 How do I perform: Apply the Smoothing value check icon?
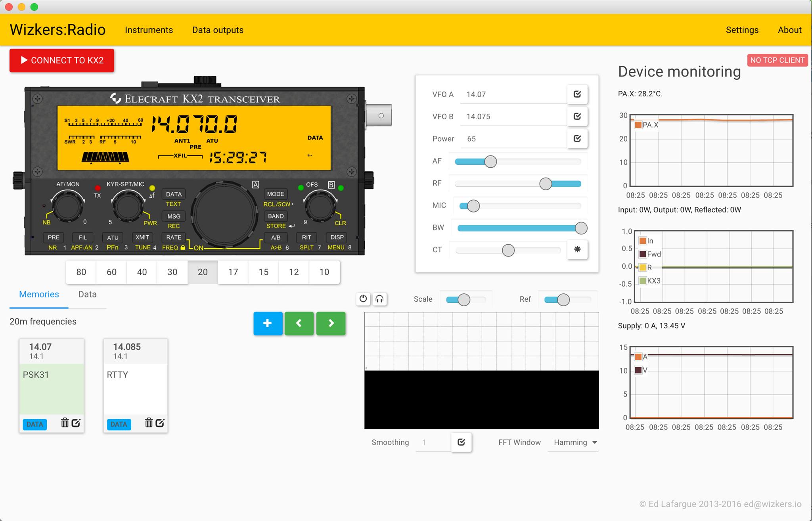(461, 442)
